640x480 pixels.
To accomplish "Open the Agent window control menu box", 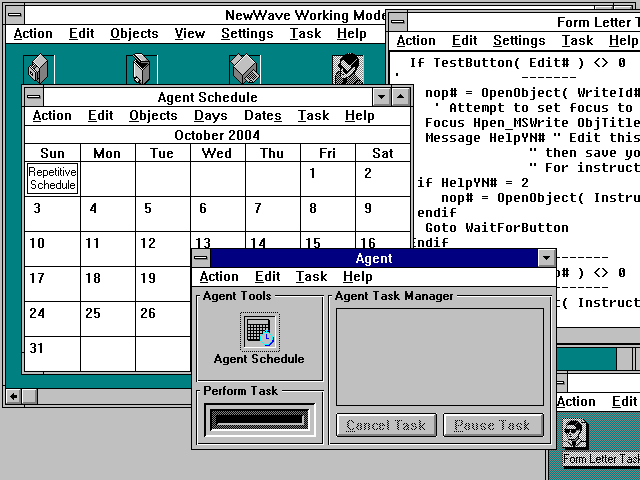I will [x=201, y=258].
